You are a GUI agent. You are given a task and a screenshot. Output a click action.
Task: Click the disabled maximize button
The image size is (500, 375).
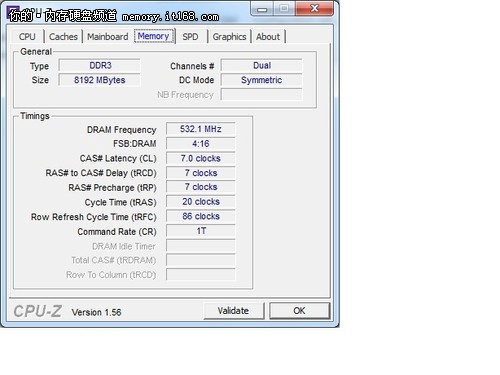(284, 8)
